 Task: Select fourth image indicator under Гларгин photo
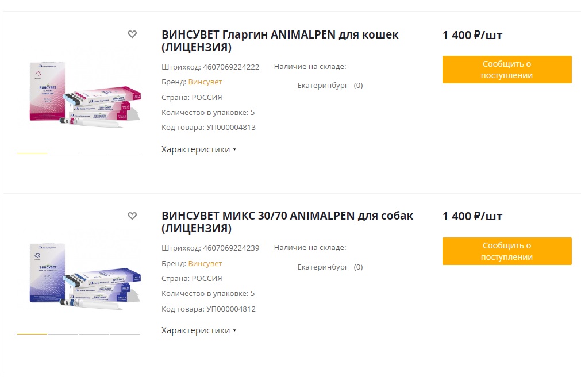point(125,153)
